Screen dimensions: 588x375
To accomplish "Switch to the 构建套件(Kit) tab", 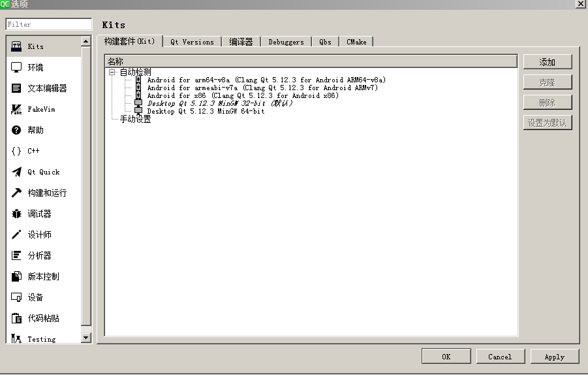I will 129,41.
